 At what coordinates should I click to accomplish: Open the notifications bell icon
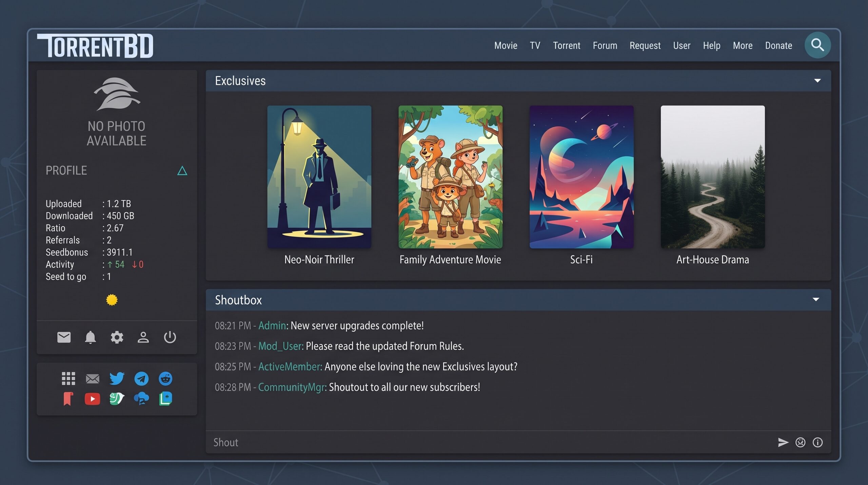90,337
